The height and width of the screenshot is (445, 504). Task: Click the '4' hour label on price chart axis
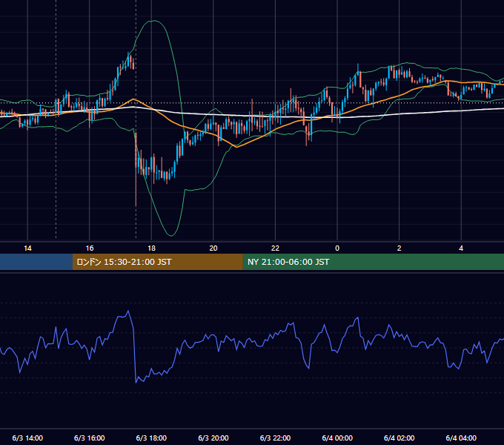coord(461,248)
